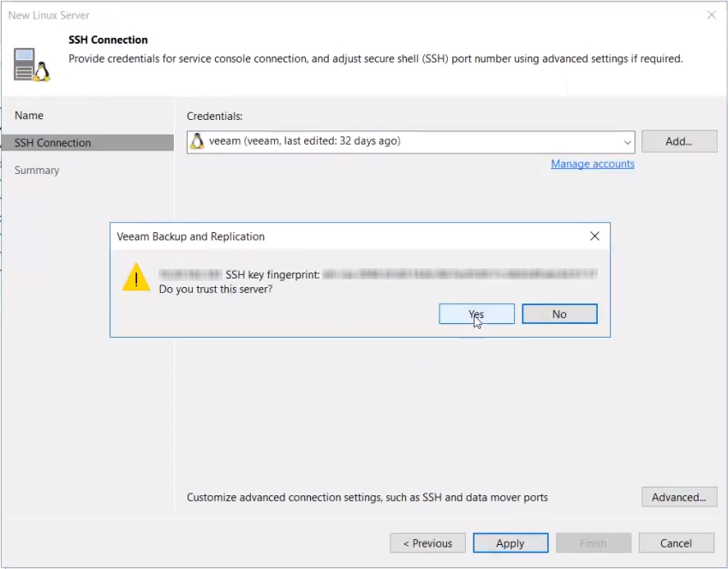The width and height of the screenshot is (728, 569).
Task: Click the 'Customize advanced connection settings' text
Action: click(x=367, y=498)
